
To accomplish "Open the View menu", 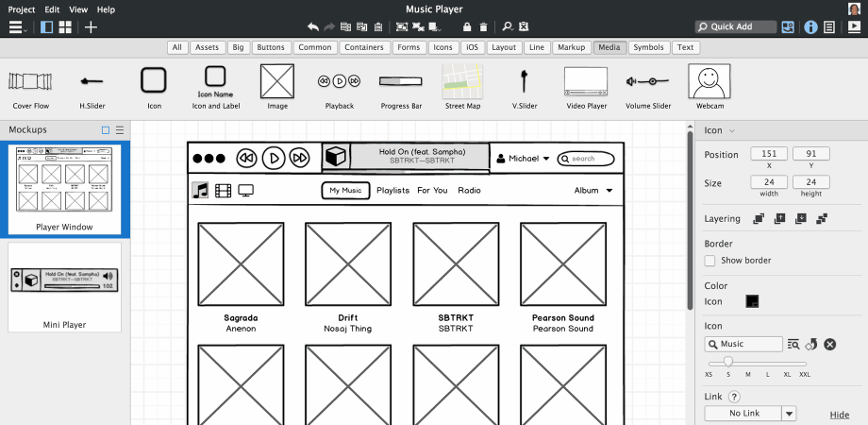I will tap(78, 9).
